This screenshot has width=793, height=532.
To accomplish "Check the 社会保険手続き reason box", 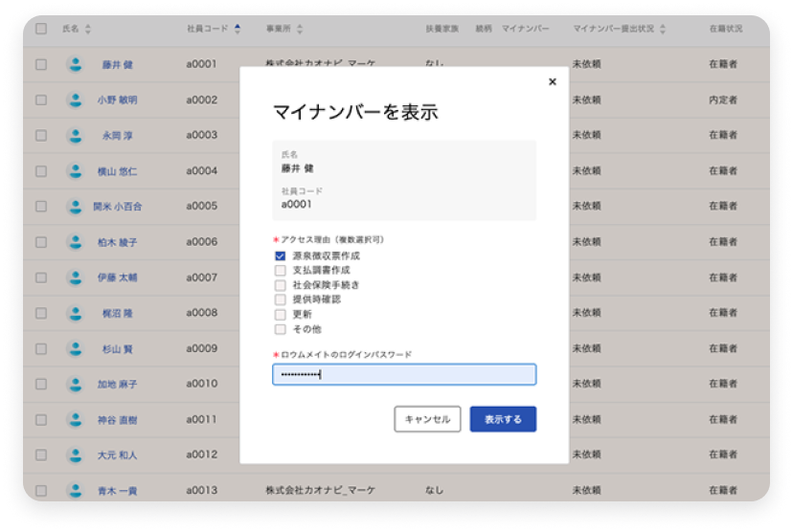I will tap(281, 285).
